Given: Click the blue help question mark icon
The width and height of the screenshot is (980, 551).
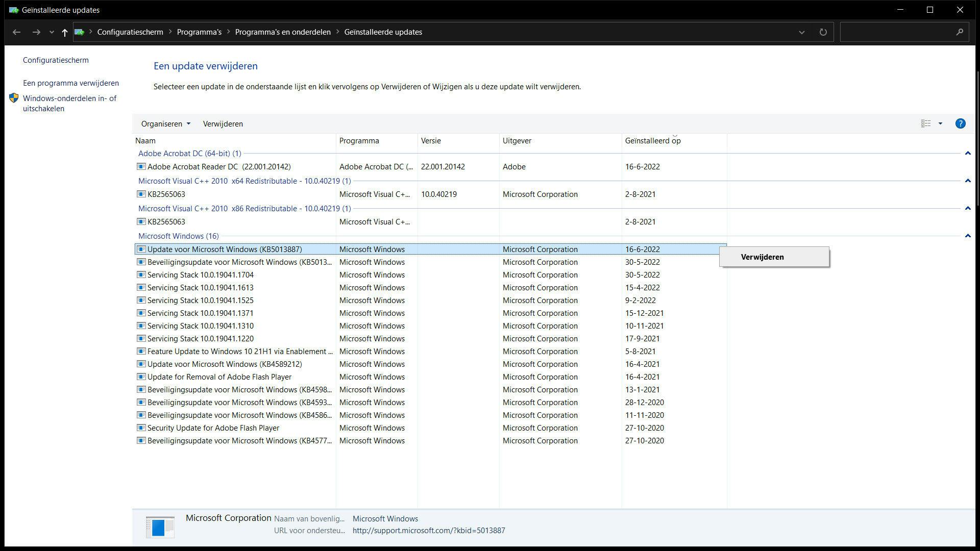Looking at the screenshot, I should (960, 123).
